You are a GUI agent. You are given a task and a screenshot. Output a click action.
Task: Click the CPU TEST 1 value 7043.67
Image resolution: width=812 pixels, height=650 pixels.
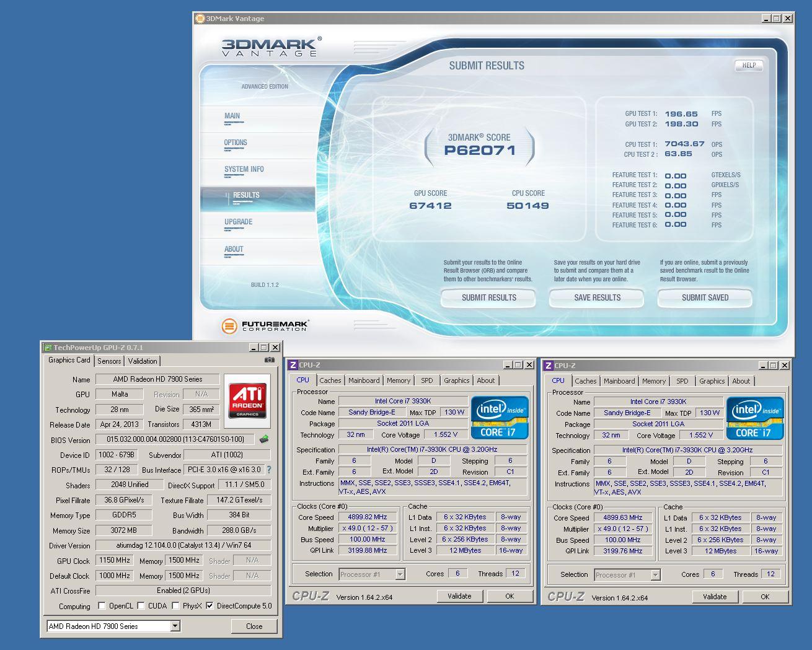point(684,144)
